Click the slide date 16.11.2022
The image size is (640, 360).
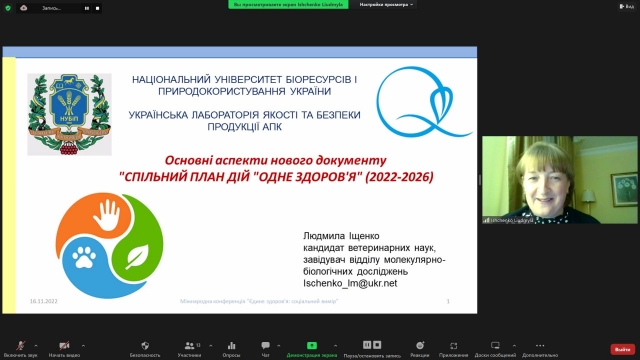tap(44, 301)
